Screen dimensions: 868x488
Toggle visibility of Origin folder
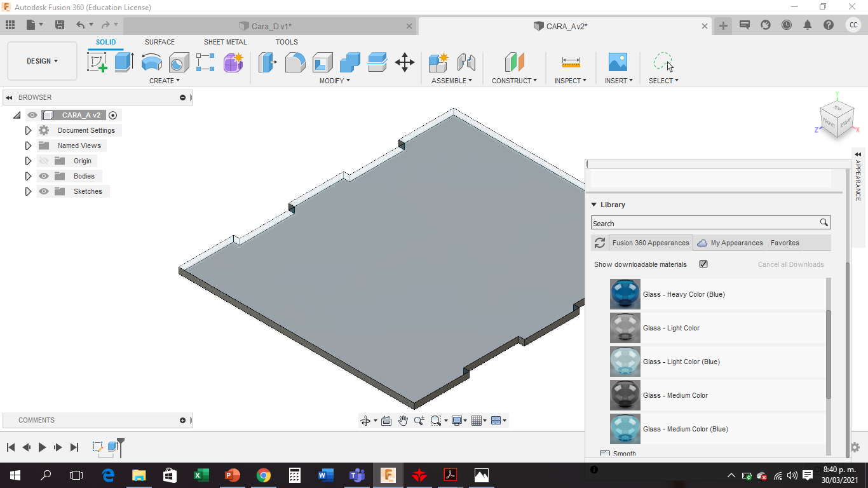click(44, 161)
